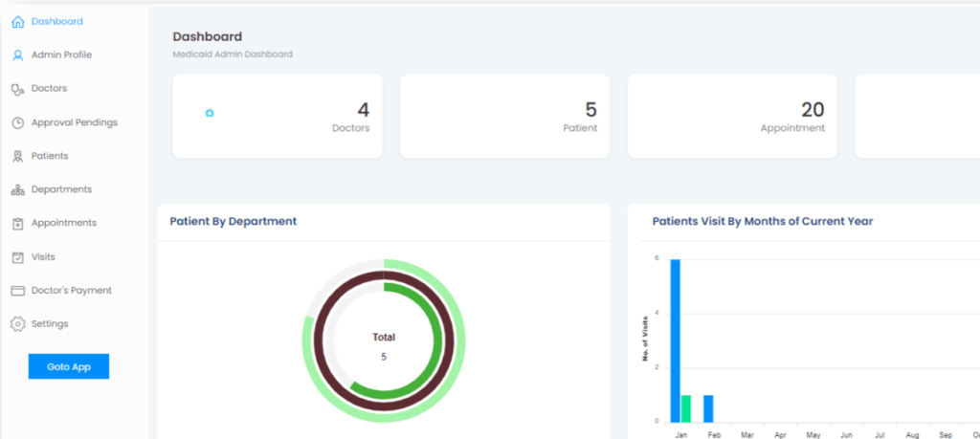980x439 pixels.
Task: Click the 'No. of Visits' axis label
Action: click(644, 340)
